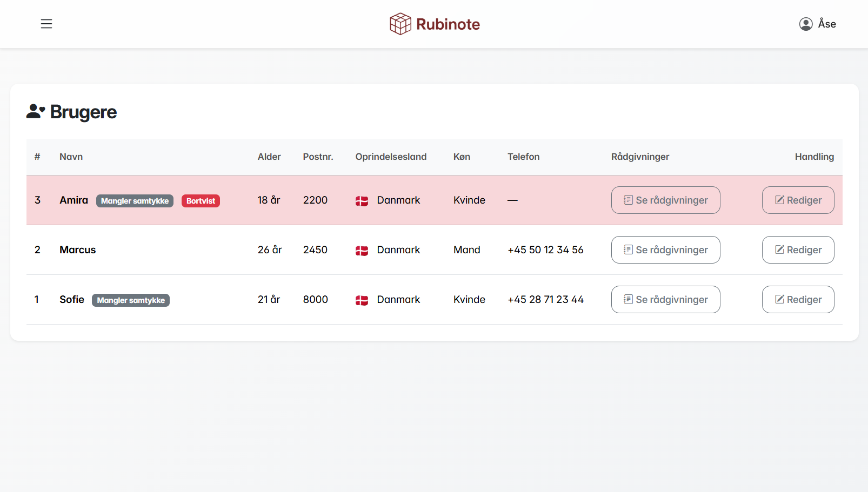Click the Rubinote cube logo
This screenshot has width=868, height=492.
coord(400,24)
